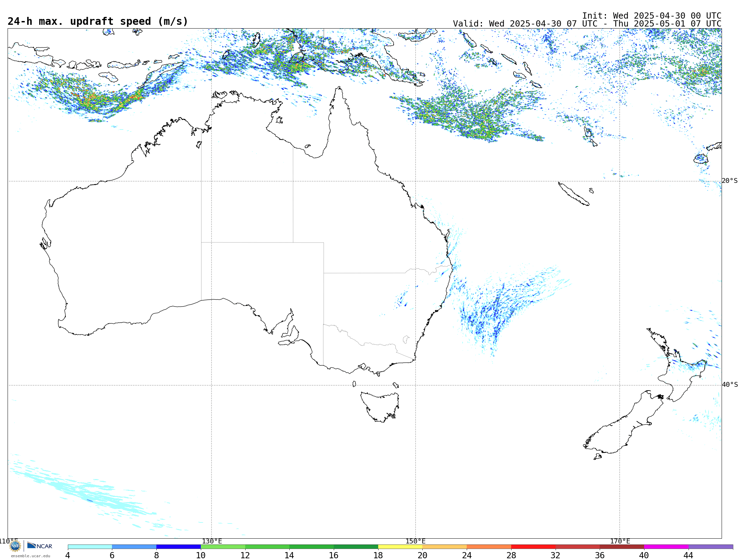
Task: Click the '20°S' latitude label
Action: click(730, 181)
